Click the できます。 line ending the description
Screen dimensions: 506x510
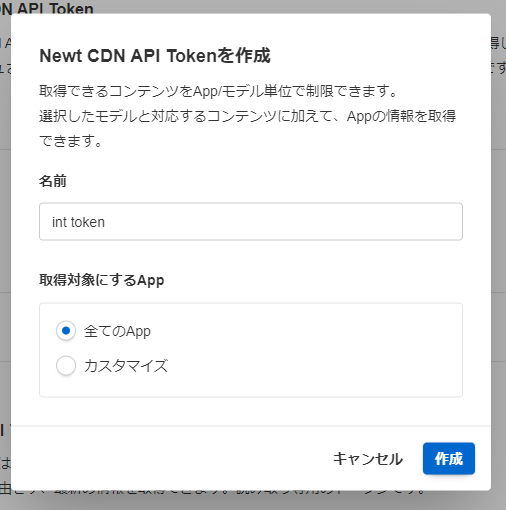71,141
